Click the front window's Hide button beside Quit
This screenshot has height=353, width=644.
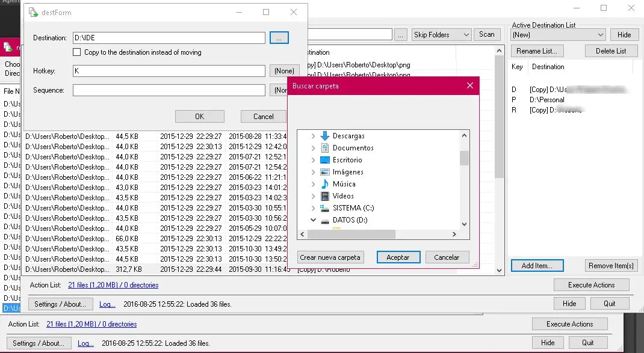tap(569, 304)
